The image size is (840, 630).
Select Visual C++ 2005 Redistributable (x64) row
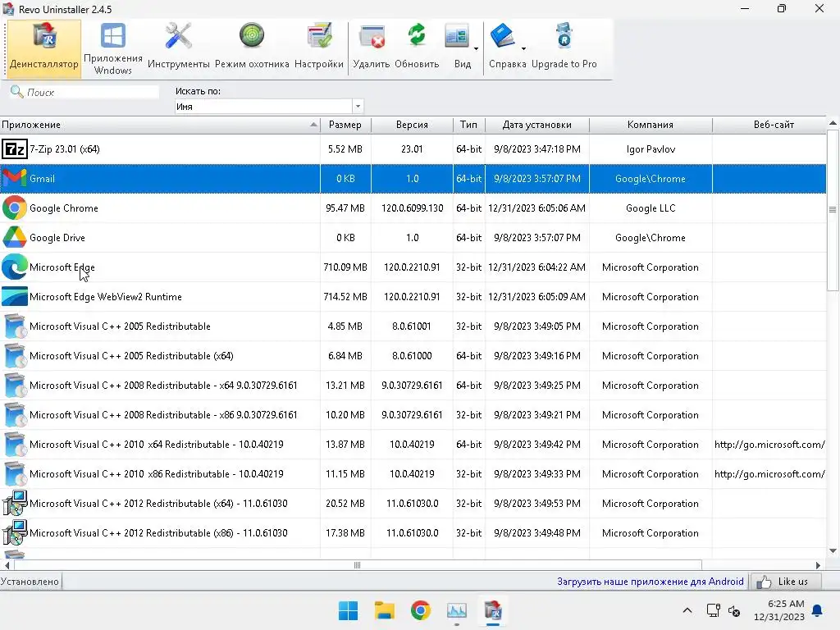click(413, 356)
